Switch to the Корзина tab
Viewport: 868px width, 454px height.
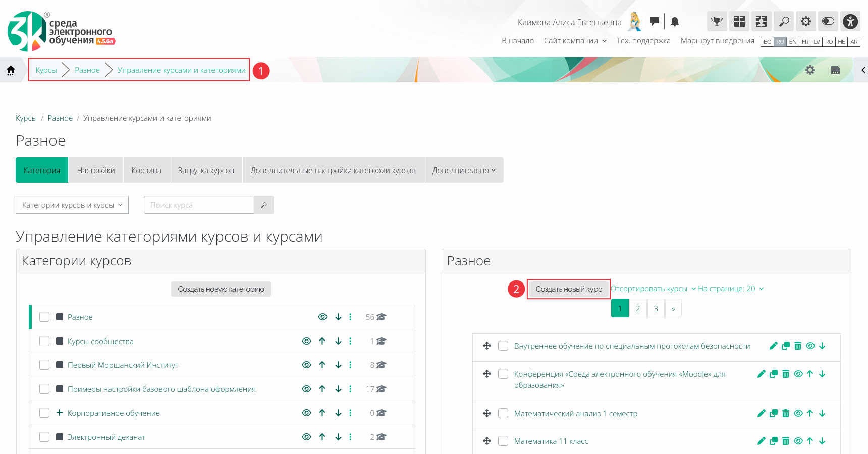pyautogui.click(x=146, y=171)
